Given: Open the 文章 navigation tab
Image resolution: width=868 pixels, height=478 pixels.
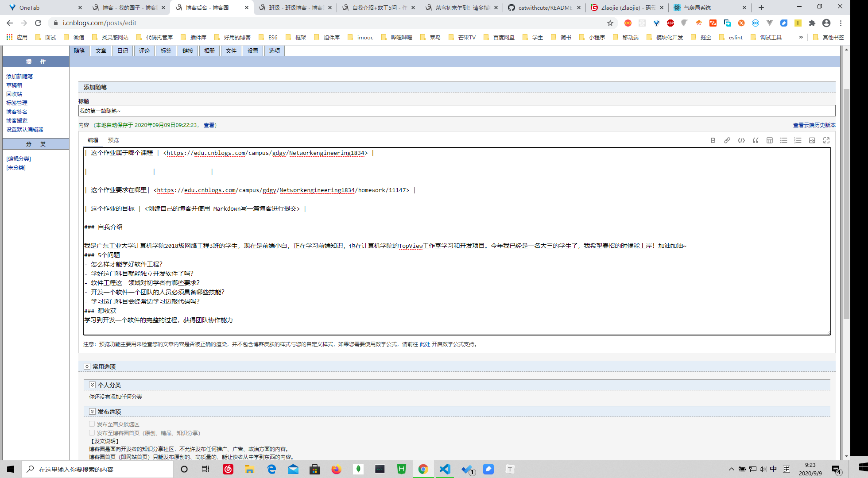Looking at the screenshot, I should (x=101, y=51).
